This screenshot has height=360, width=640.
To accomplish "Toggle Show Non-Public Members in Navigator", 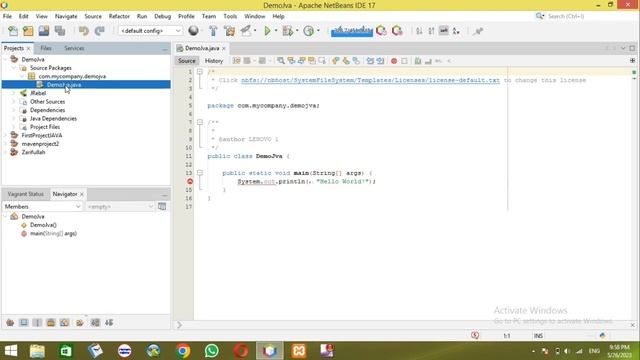I will (x=51, y=322).
